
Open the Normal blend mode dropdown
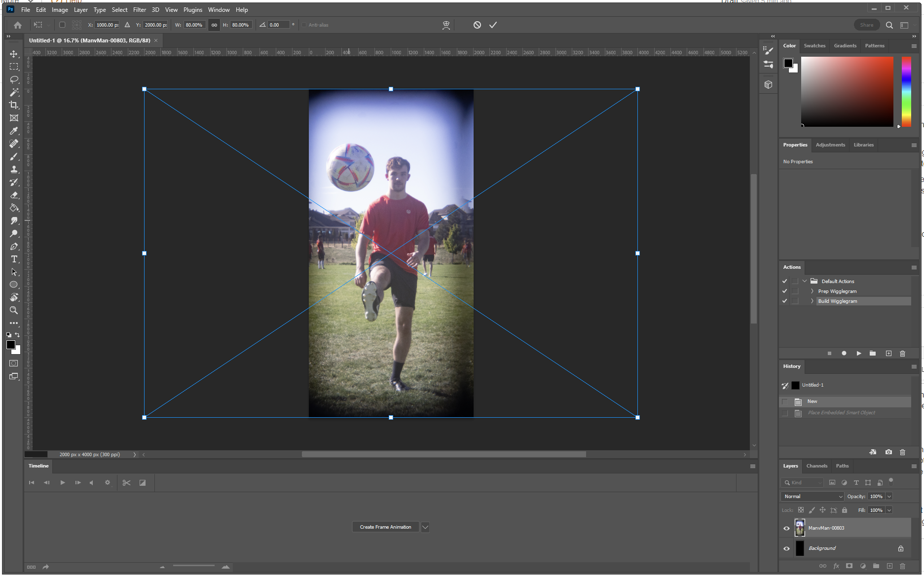pos(813,497)
